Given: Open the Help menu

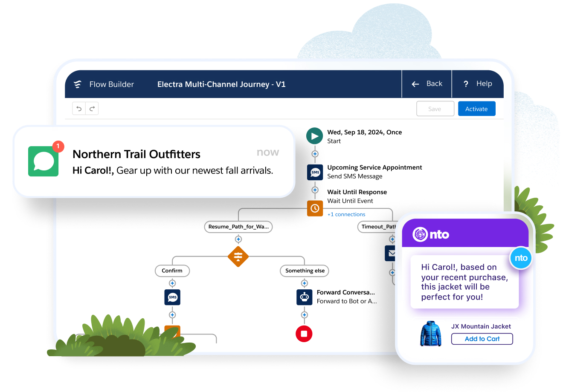Looking at the screenshot, I should point(478,84).
